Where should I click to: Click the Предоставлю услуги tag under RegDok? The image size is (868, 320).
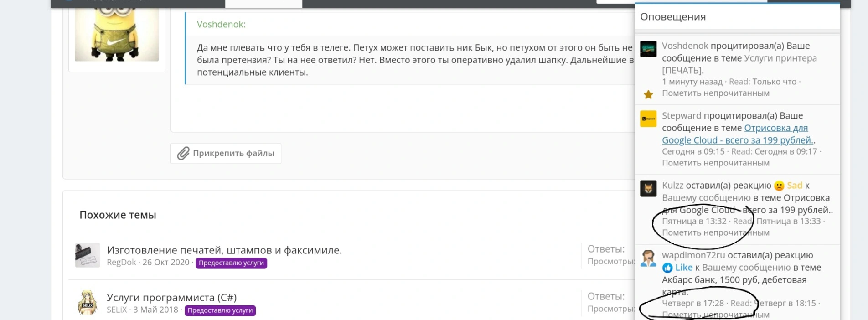pyautogui.click(x=231, y=263)
